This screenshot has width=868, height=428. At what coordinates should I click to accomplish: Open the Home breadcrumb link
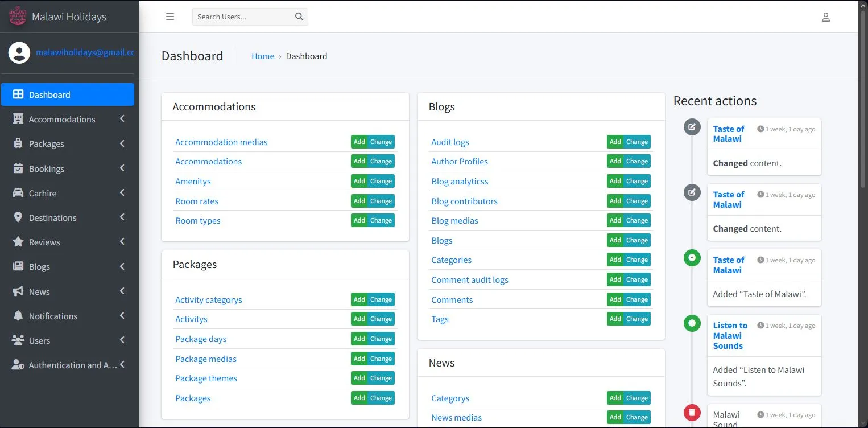point(262,56)
